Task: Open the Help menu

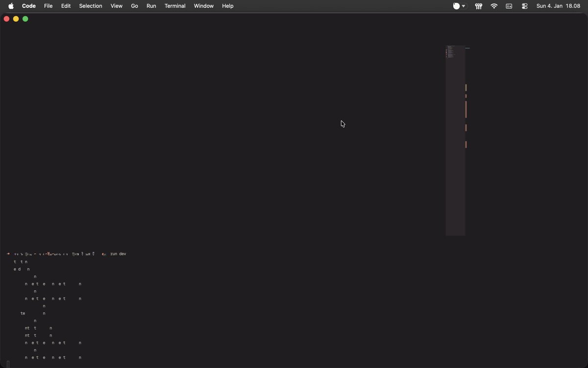Action: click(x=228, y=6)
